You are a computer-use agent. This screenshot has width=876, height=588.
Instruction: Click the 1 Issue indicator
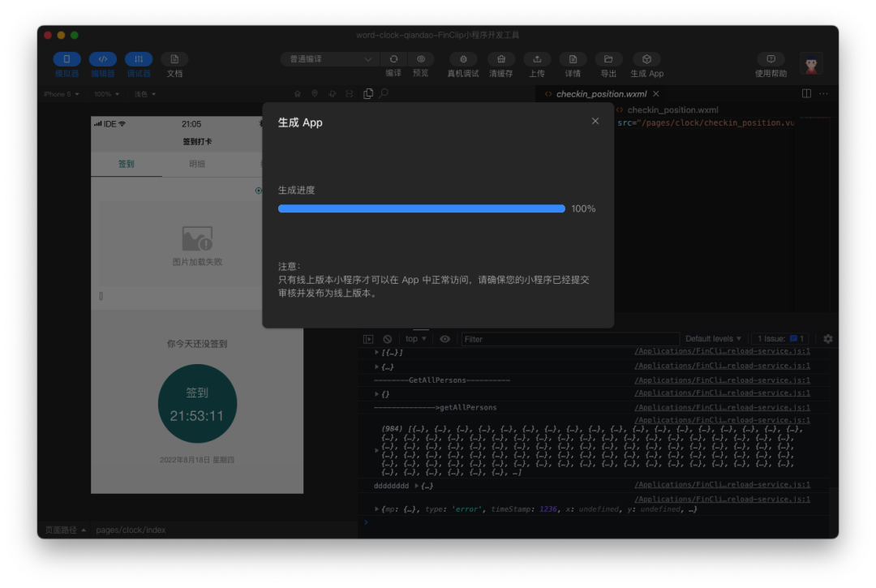779,338
